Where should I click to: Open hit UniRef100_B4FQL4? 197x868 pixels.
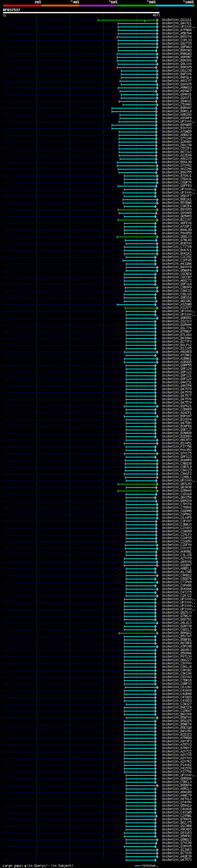(177, 78)
